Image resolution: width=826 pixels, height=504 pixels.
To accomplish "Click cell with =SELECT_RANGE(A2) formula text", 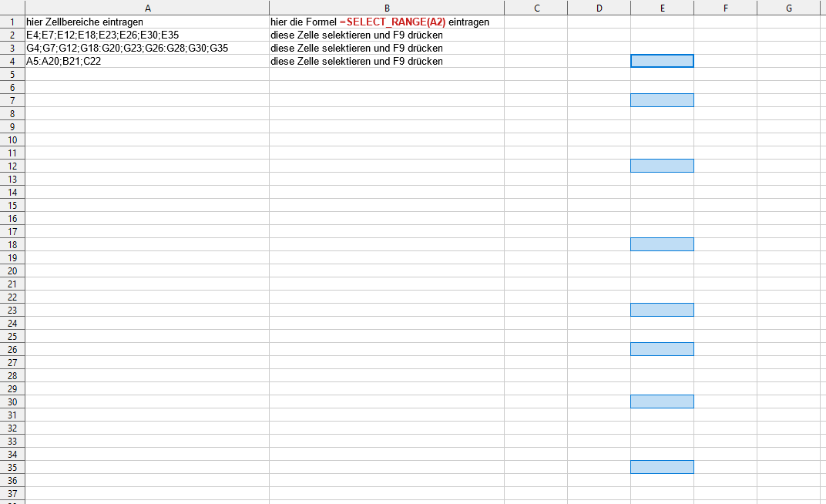I will [387, 22].
